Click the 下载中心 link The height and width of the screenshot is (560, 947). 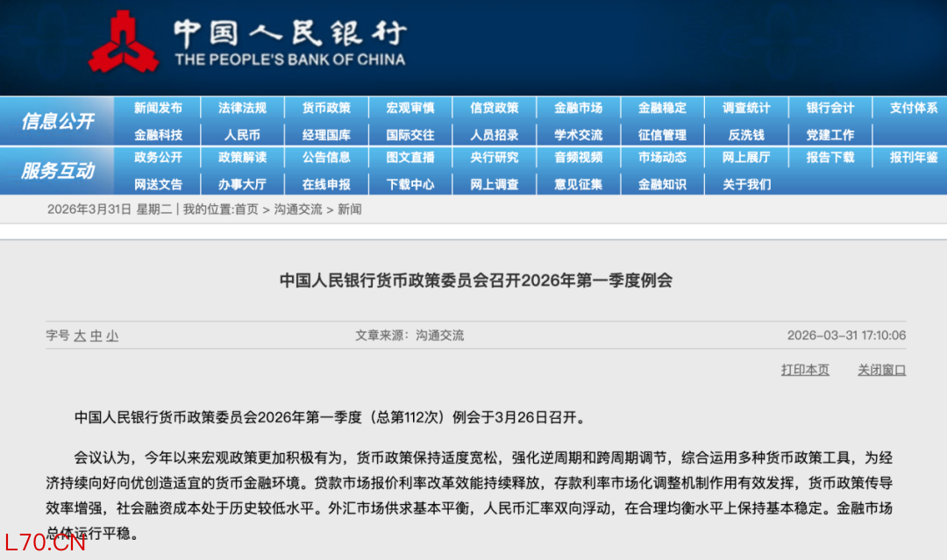(x=410, y=184)
